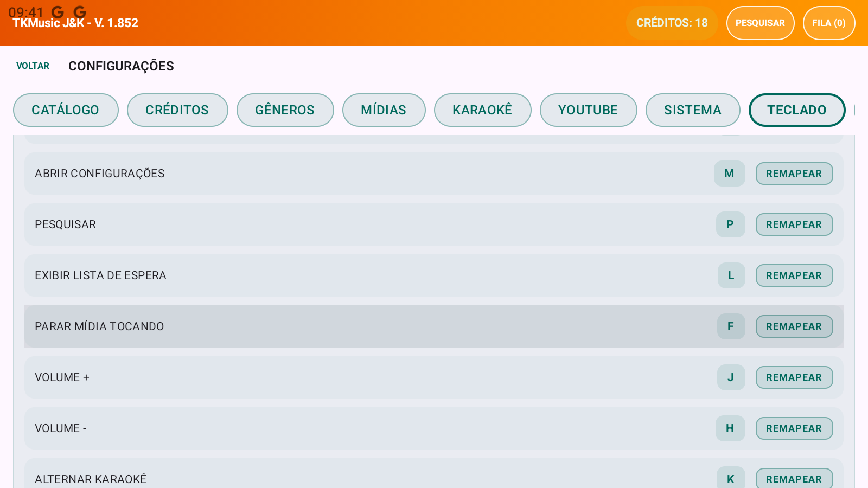Image resolution: width=868 pixels, height=488 pixels.
Task: Select the 'EXIBIR LISTA DE ESPERA' label
Action: point(100,275)
